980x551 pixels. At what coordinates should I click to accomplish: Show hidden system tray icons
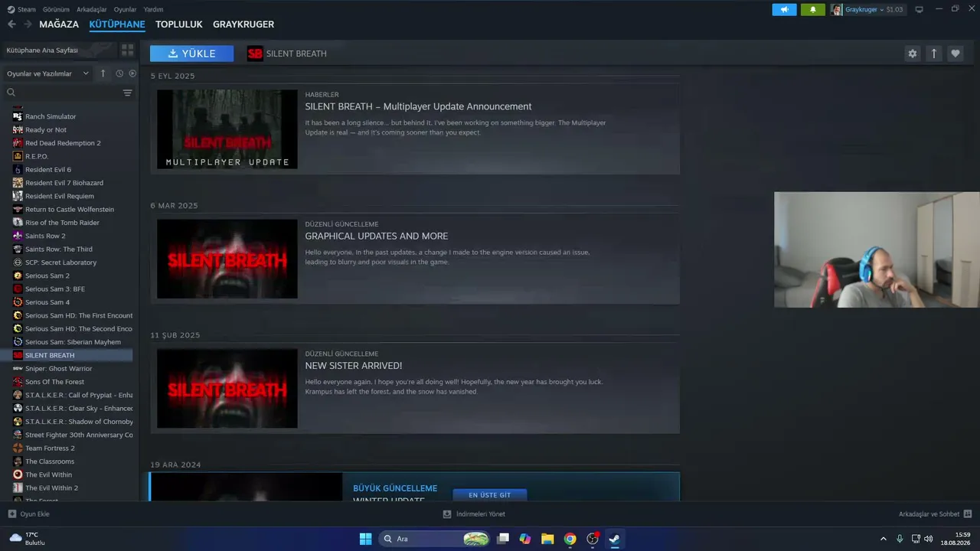[884, 539]
